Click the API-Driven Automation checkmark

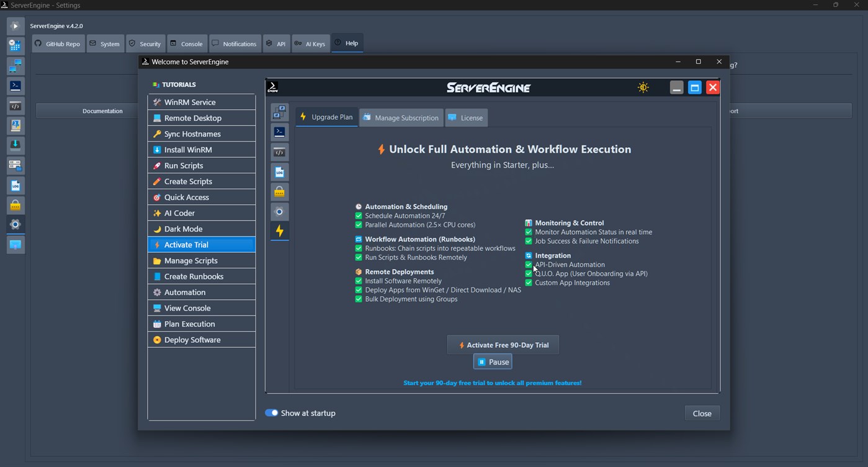click(x=528, y=264)
